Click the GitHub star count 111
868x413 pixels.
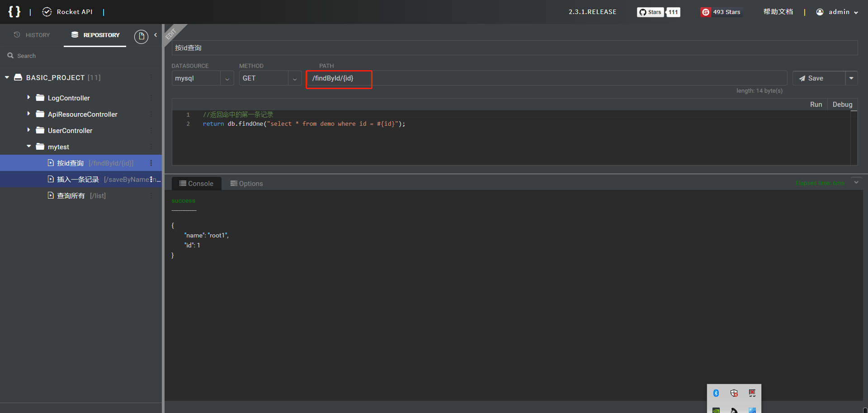[673, 12]
